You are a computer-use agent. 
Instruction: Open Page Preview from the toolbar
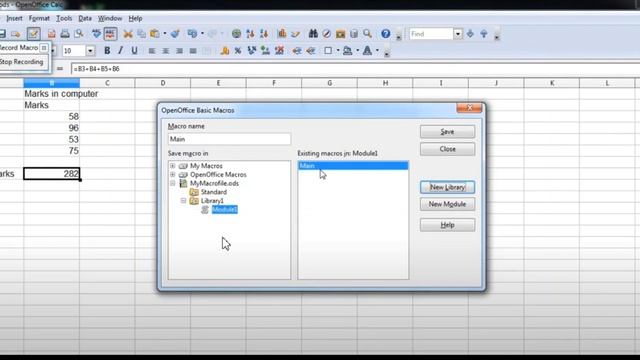79,34
